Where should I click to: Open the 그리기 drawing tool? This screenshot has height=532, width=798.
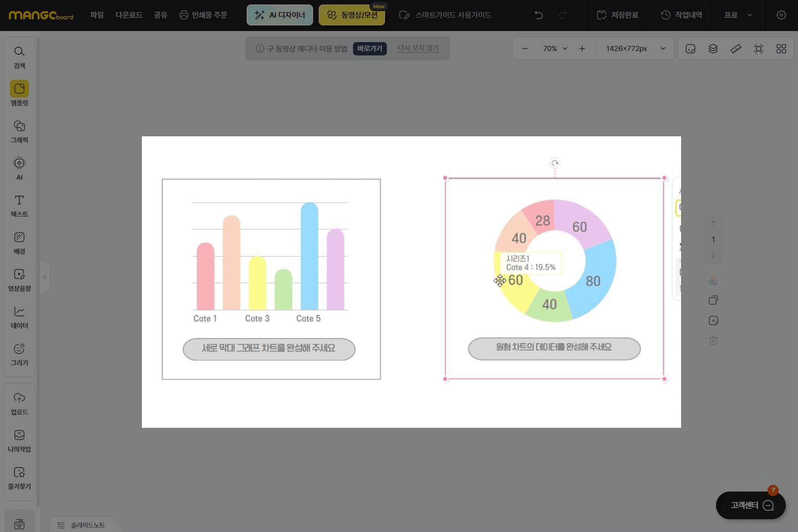(x=19, y=354)
